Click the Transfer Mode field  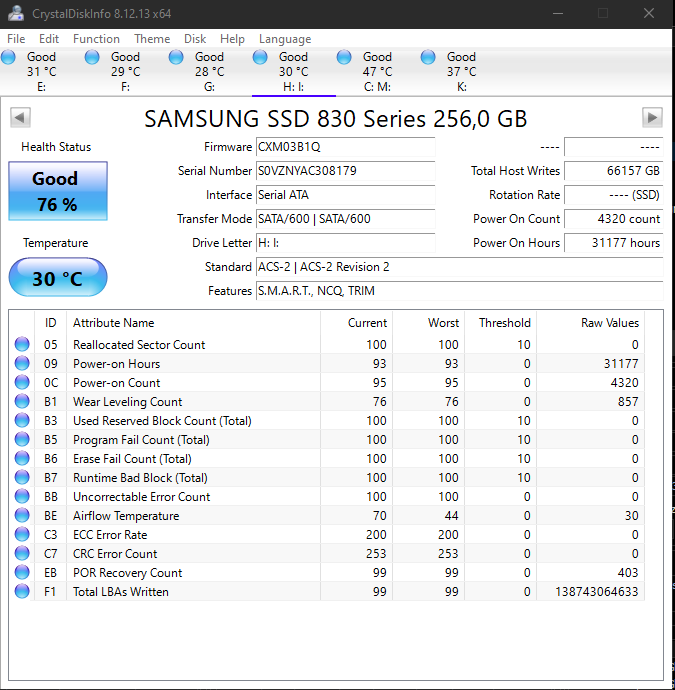pos(345,219)
